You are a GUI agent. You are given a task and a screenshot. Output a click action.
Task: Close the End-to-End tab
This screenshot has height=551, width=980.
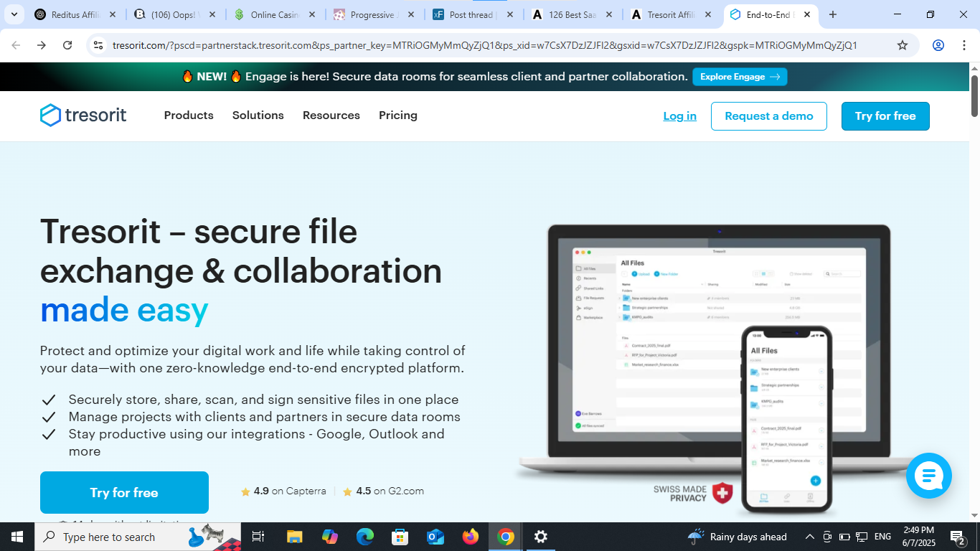(807, 14)
